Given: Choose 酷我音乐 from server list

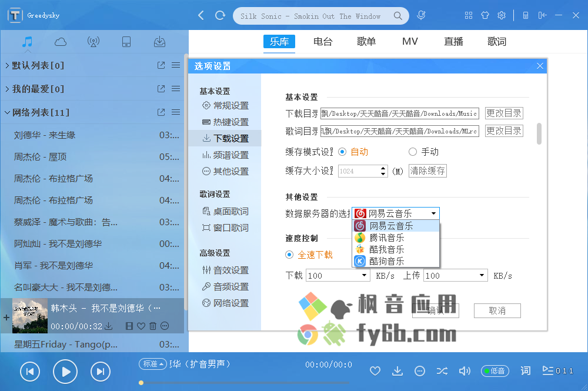Looking at the screenshot, I should click(396, 249).
